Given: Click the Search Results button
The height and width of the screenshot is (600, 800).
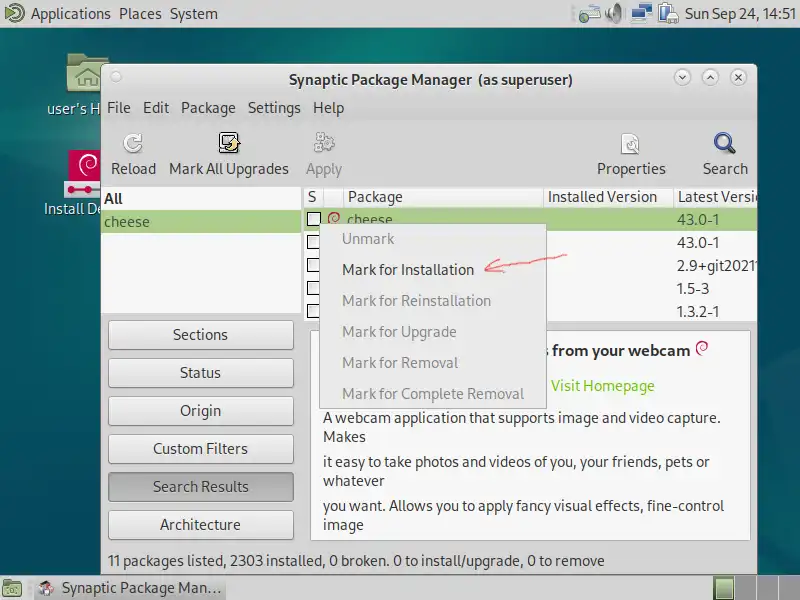Looking at the screenshot, I should (x=201, y=487).
